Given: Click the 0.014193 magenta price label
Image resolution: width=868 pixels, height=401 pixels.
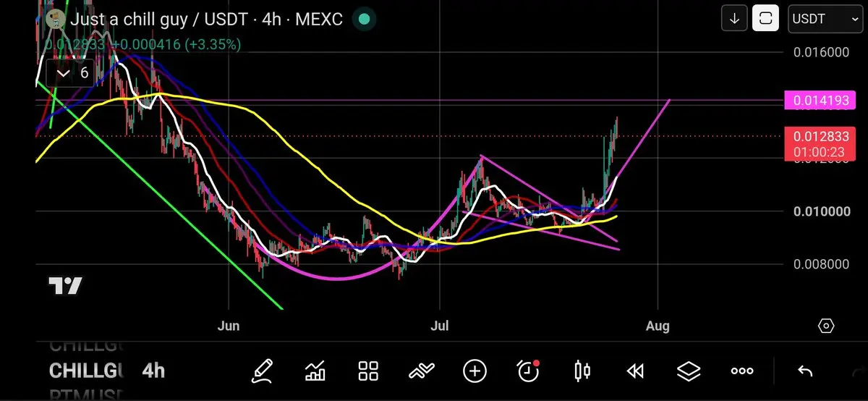Looking at the screenshot, I should point(820,101).
